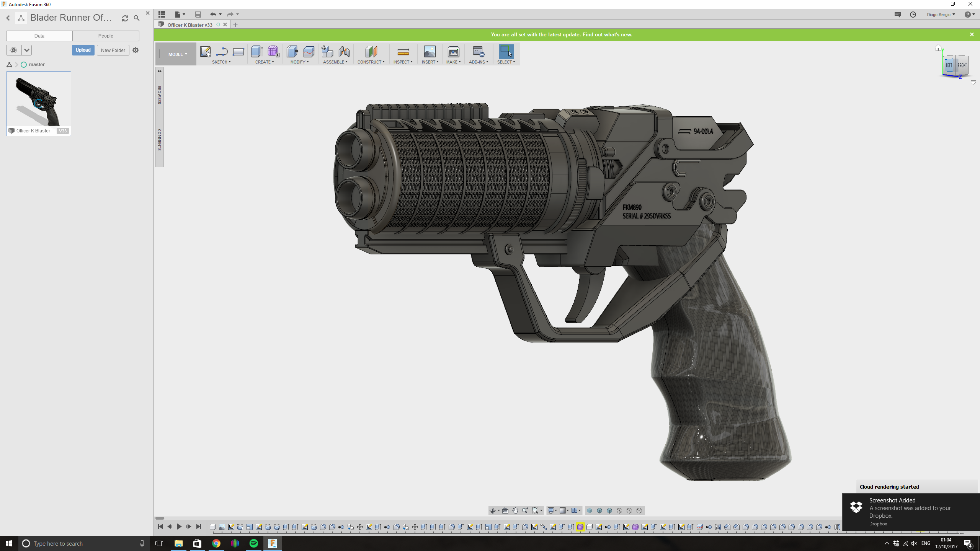
Task: Click the Redo arrow
Action: (230, 14)
